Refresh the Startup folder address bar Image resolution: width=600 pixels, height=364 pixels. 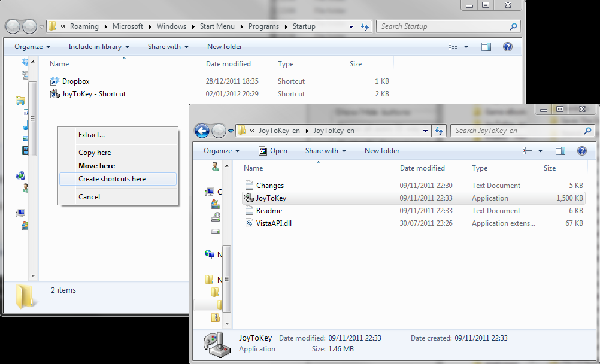[x=365, y=26]
